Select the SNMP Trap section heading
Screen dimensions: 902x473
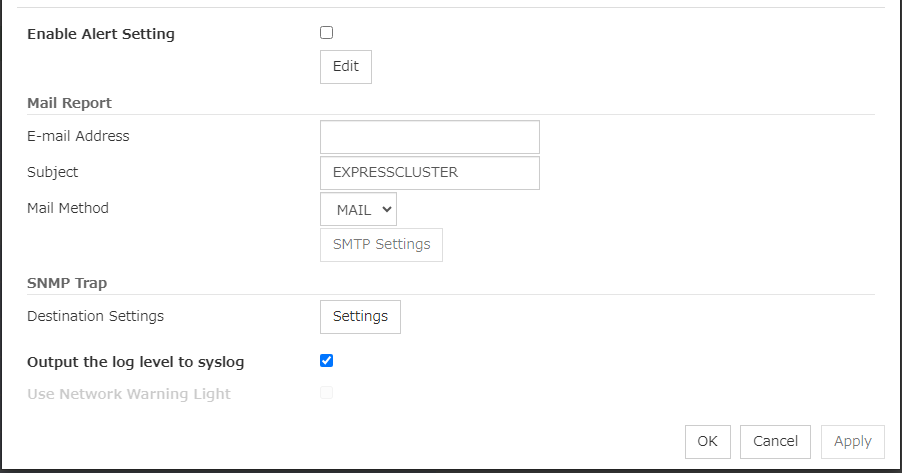coord(67,282)
